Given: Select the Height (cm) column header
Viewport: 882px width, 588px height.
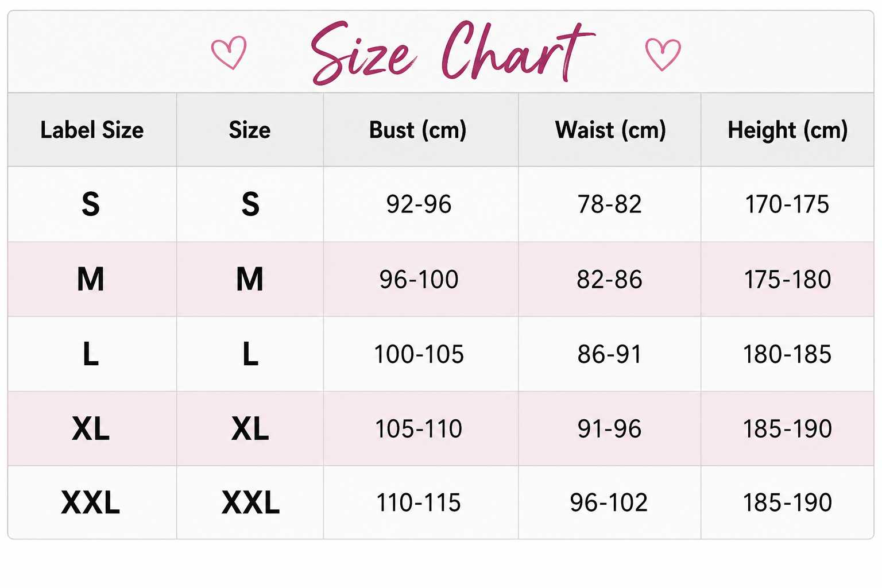Looking at the screenshot, I should (x=788, y=130).
